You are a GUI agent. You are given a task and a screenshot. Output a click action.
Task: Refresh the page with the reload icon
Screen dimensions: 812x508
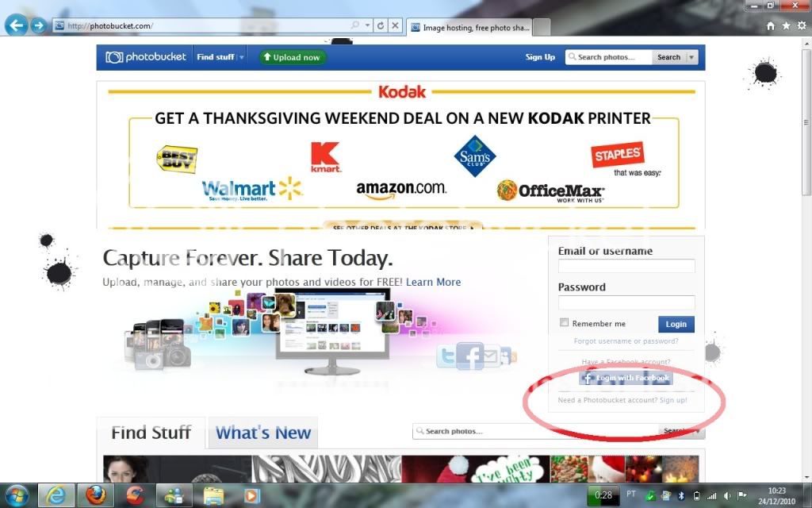pos(381,25)
